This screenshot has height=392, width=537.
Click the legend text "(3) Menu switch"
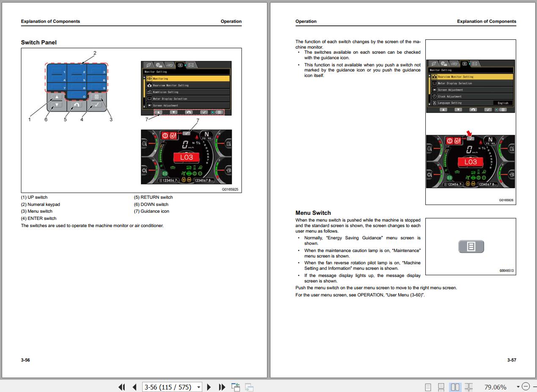pyautogui.click(x=37, y=211)
